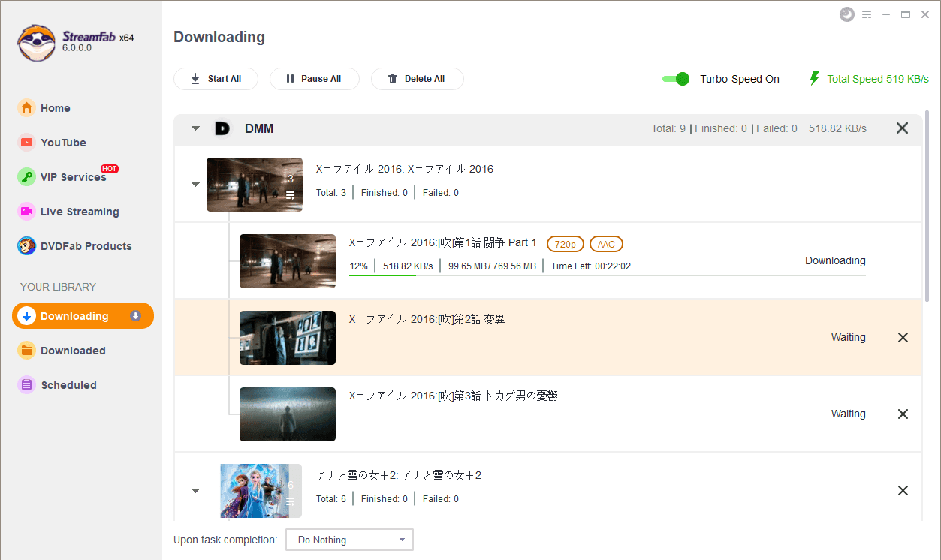
Task: Click the StreamFab sloth logo
Action: [x=37, y=42]
